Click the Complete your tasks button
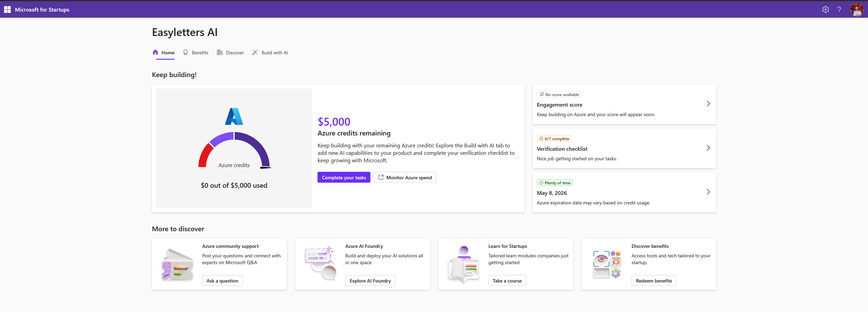 coord(344,177)
